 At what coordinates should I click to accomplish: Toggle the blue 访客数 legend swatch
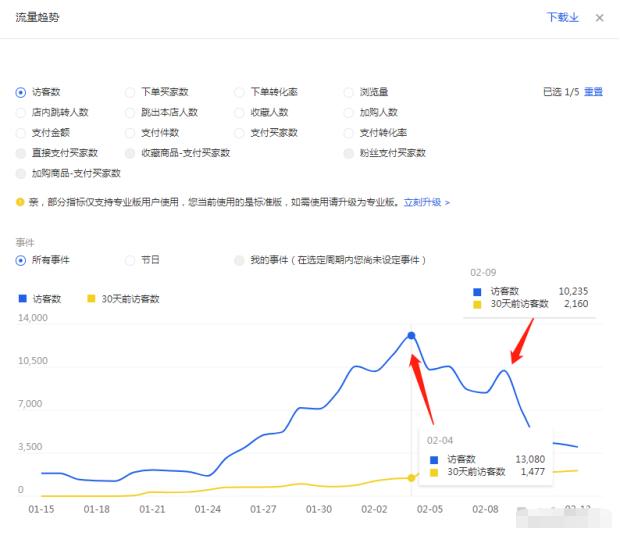[x=23, y=298]
